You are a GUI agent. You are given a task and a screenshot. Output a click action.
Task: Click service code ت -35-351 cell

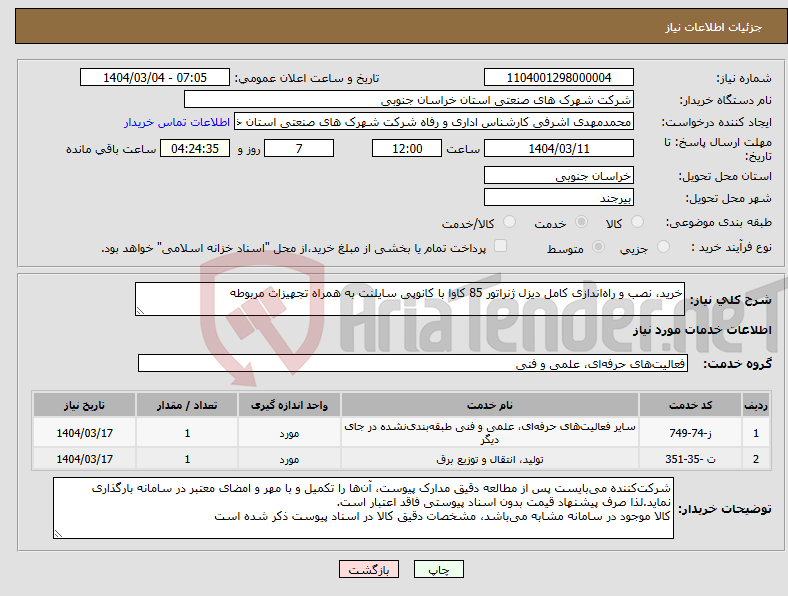pos(691,459)
